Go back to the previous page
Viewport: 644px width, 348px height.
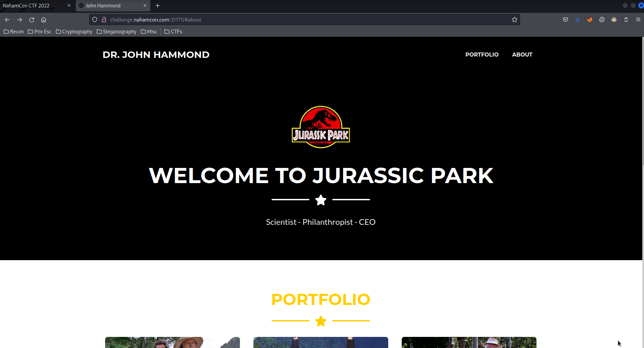[7, 20]
